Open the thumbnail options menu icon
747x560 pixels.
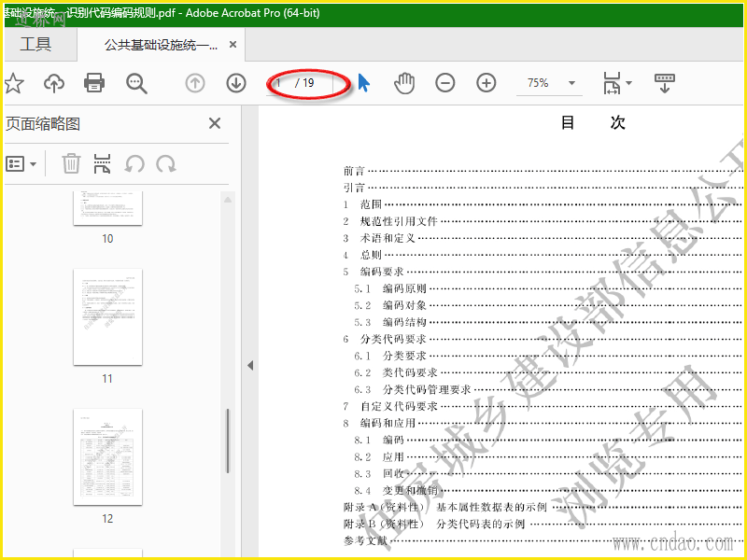click(21, 164)
